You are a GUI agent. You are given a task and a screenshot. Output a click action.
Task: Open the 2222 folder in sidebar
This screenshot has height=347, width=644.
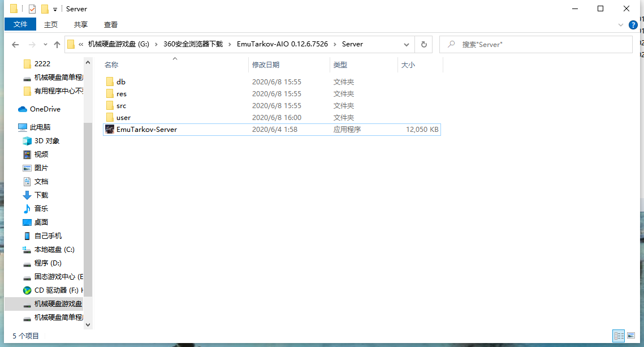(x=42, y=64)
